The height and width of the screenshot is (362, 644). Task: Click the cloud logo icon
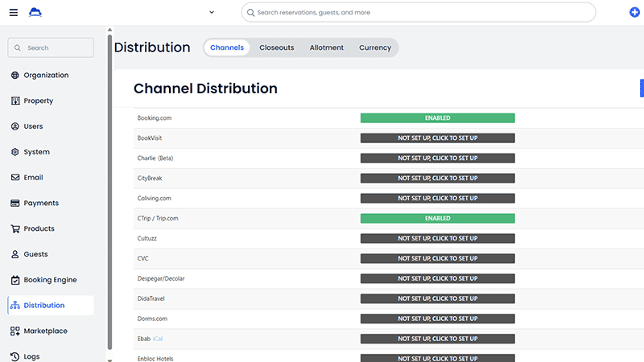[35, 12]
